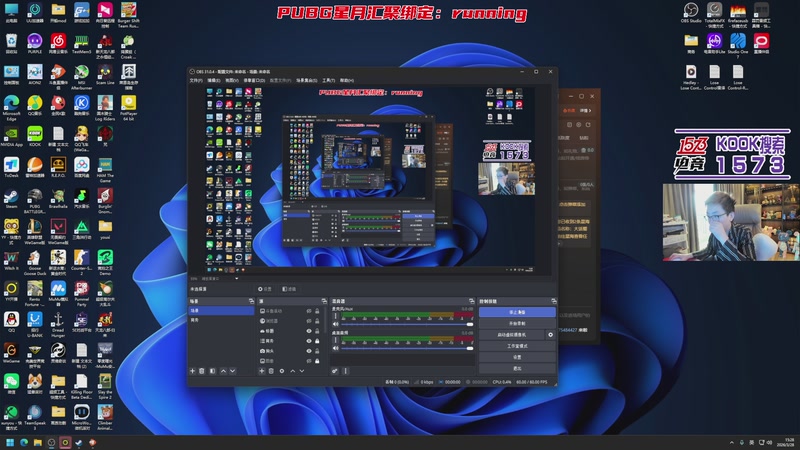Image resolution: width=800 pixels, height=450 pixels.
Task: Mute the Mic/Aux channel speaker icon
Action: coord(335,324)
